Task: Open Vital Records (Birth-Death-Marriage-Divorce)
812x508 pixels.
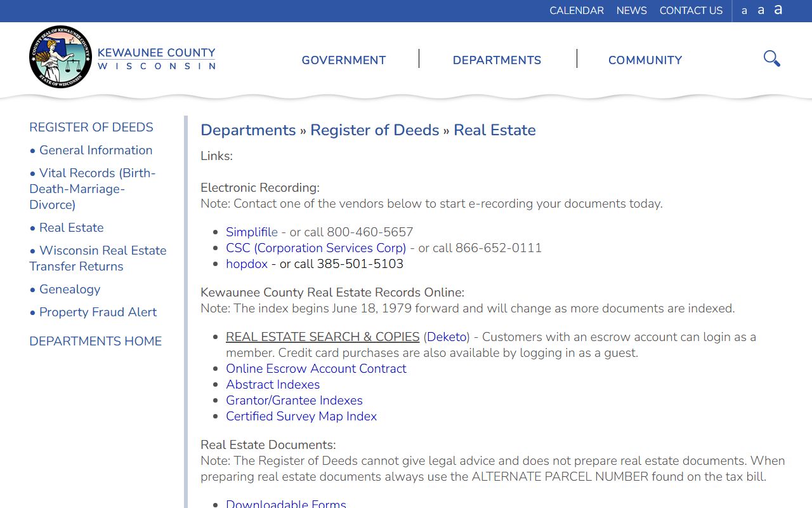Action: tap(93, 189)
